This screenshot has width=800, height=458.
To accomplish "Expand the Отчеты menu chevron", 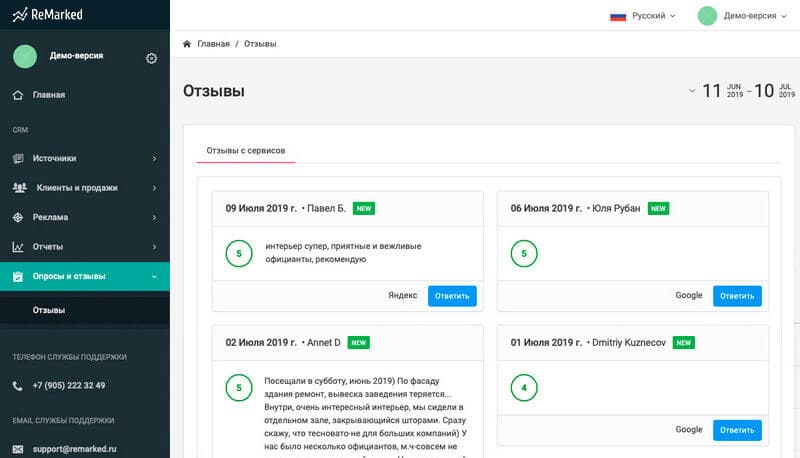I will tap(154, 247).
